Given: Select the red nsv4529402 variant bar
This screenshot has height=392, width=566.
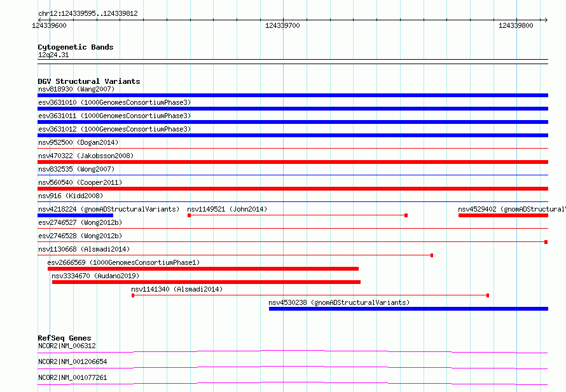Looking at the screenshot, I should [x=503, y=215].
